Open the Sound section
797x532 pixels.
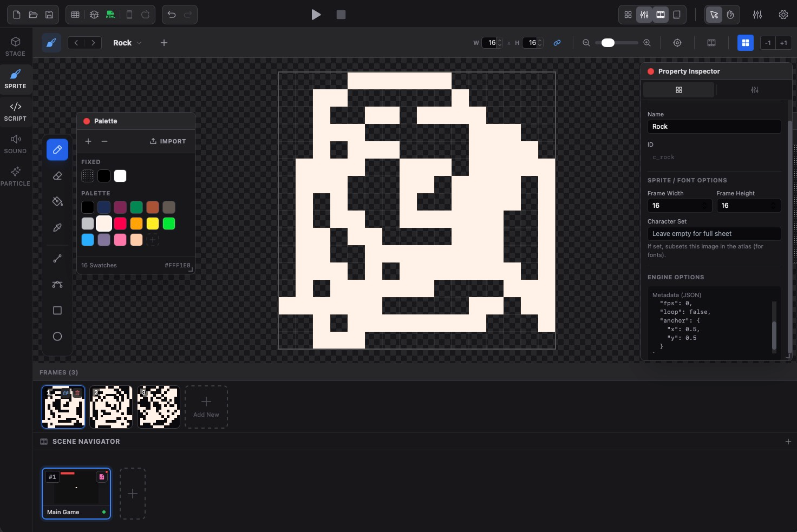coord(16,144)
